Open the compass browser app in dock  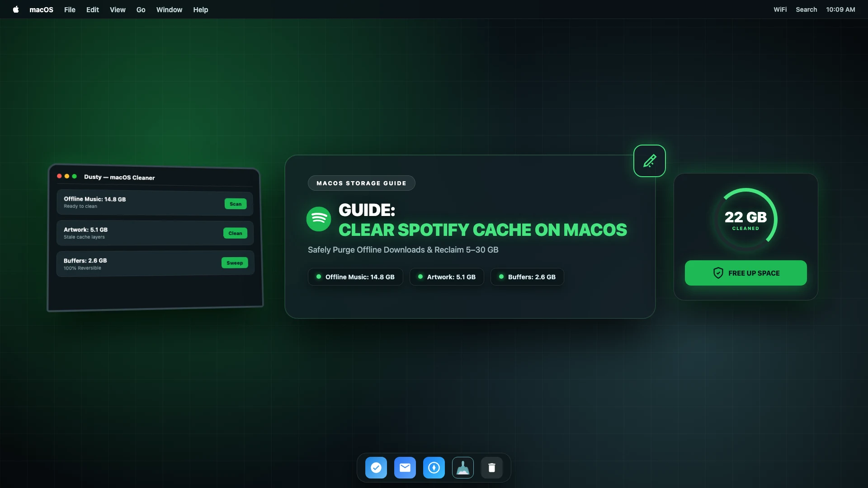pyautogui.click(x=434, y=468)
